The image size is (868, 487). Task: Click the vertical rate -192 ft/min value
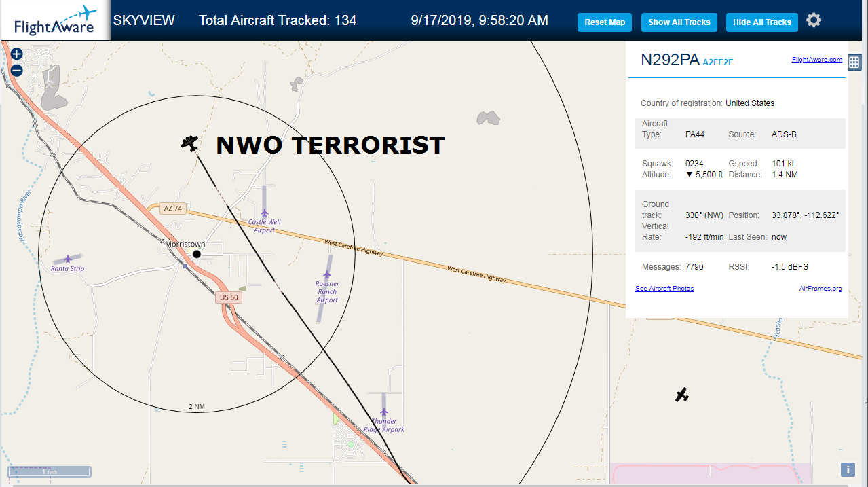[704, 237]
